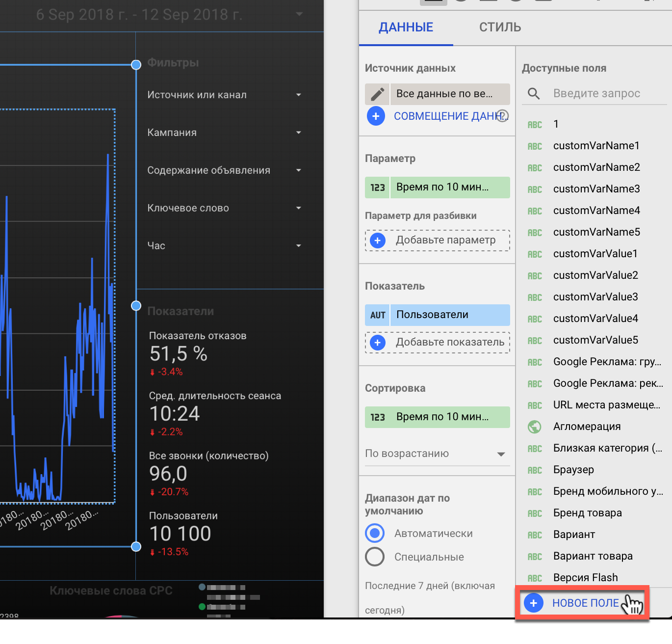Image resolution: width=672 pixels, height=644 pixels.
Task: Select the Специальные date range radio
Action: pyautogui.click(x=375, y=557)
